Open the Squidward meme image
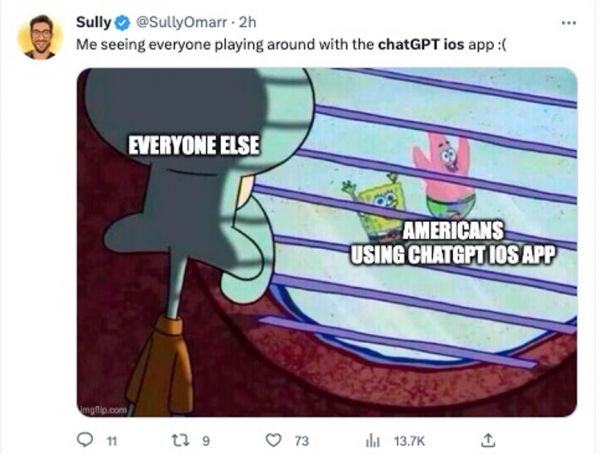600x455 pixels. tap(327, 242)
